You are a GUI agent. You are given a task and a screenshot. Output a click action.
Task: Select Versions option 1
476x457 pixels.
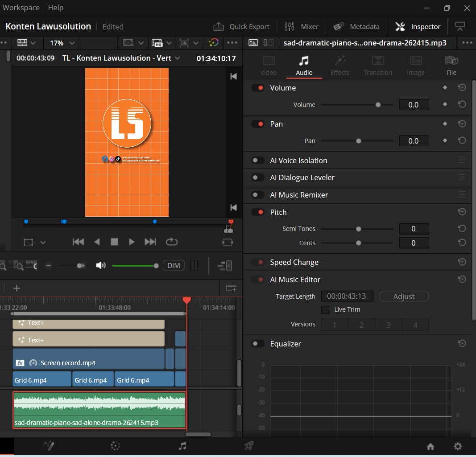335,325
